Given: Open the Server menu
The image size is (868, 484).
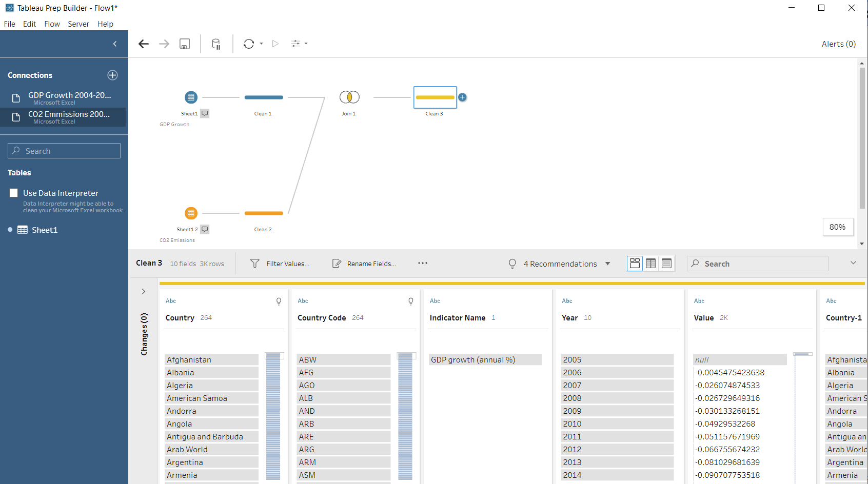Looking at the screenshot, I should (78, 24).
